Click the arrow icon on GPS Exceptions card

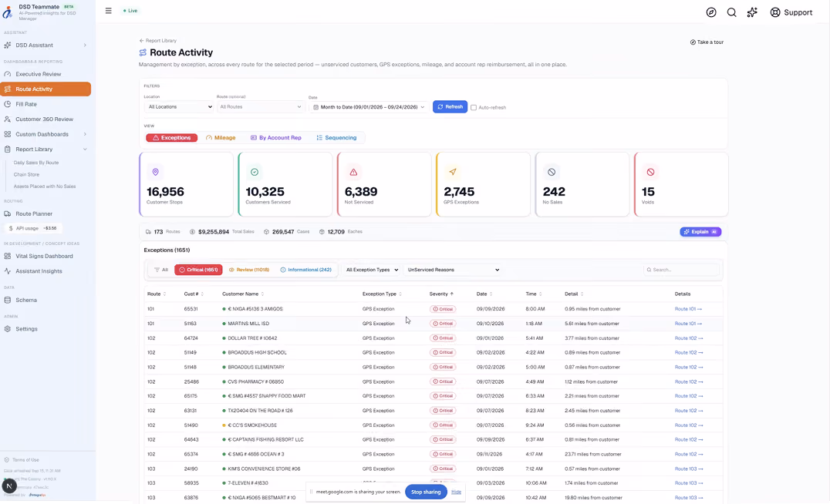tap(452, 172)
